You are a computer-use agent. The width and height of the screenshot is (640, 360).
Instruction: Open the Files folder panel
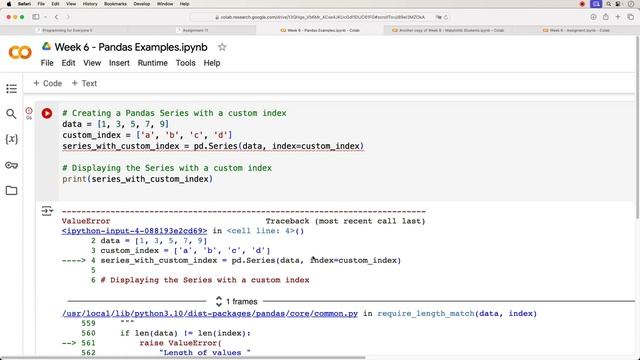11,190
